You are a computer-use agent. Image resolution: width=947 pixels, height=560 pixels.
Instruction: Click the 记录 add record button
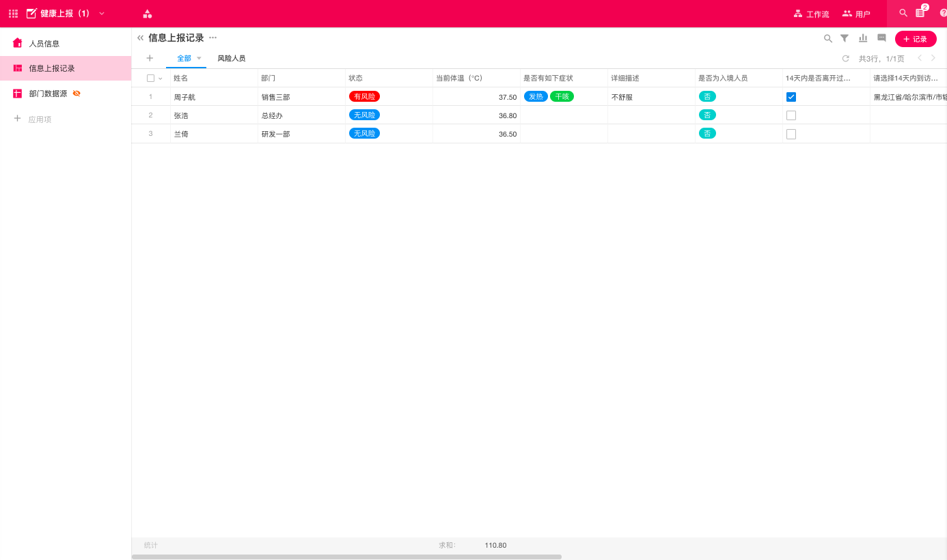pos(915,39)
